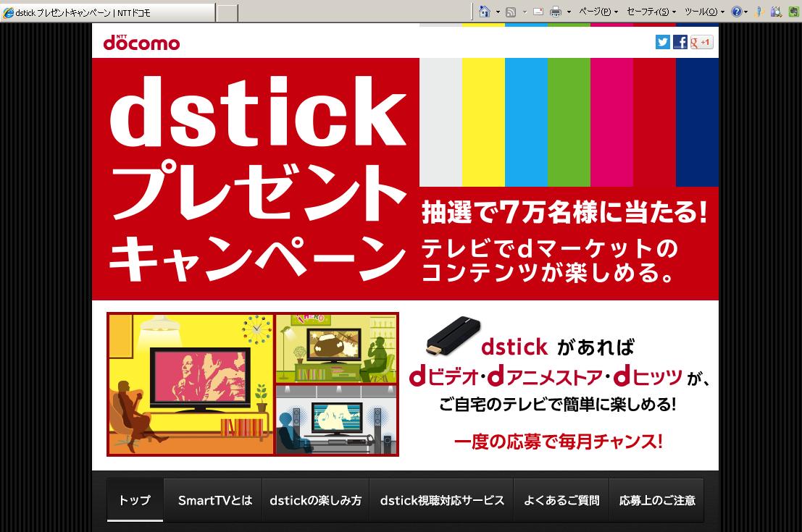Select the トップ navigation tab

tap(135, 500)
